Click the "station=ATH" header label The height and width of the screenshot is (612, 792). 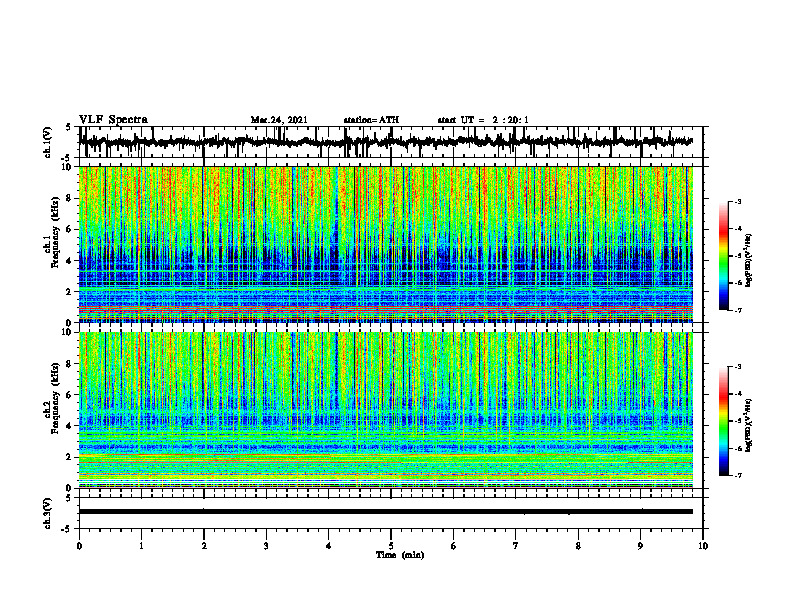point(371,120)
